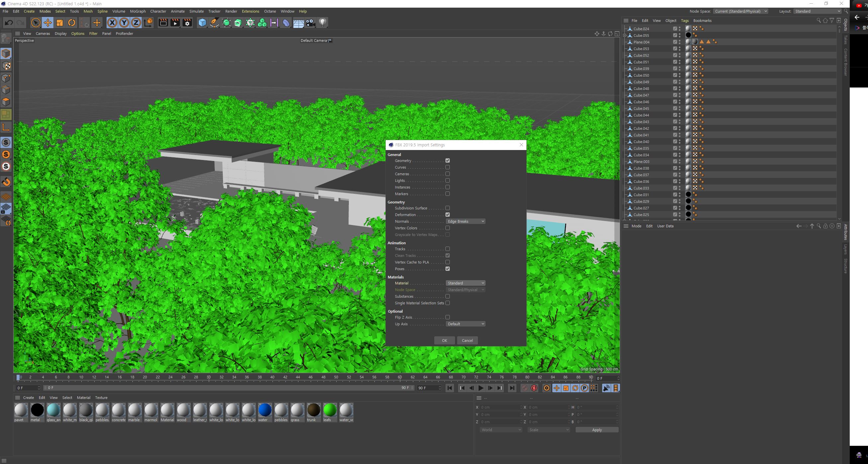The image size is (868, 464).
Task: Confirm FBX import with OK
Action: pyautogui.click(x=444, y=341)
